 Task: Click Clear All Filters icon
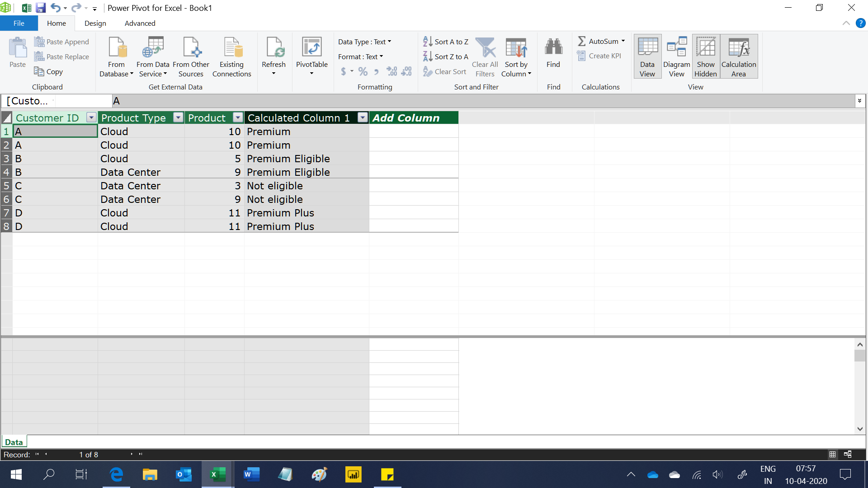[485, 47]
